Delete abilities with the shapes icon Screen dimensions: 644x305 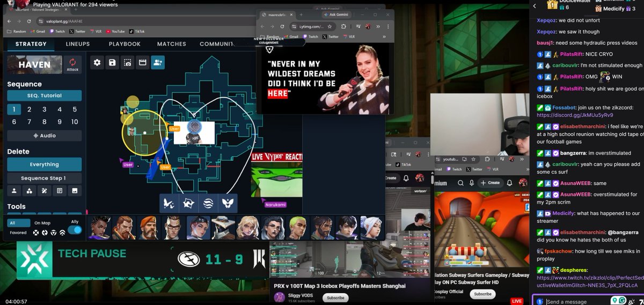(29, 191)
